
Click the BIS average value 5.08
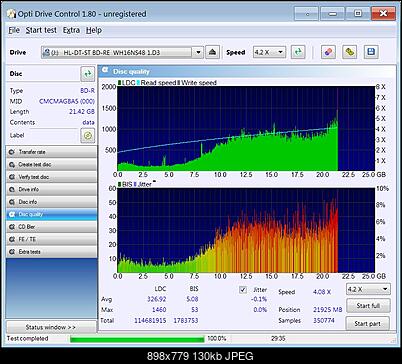coord(192,299)
